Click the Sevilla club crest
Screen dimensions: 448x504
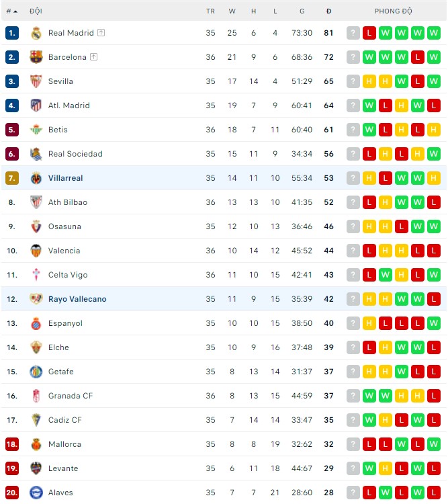pos(36,81)
